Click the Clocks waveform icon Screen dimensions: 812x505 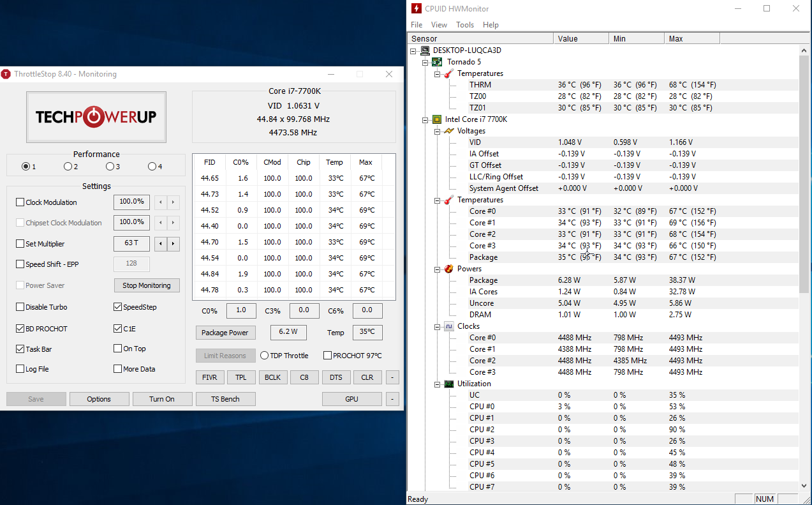pyautogui.click(x=449, y=326)
